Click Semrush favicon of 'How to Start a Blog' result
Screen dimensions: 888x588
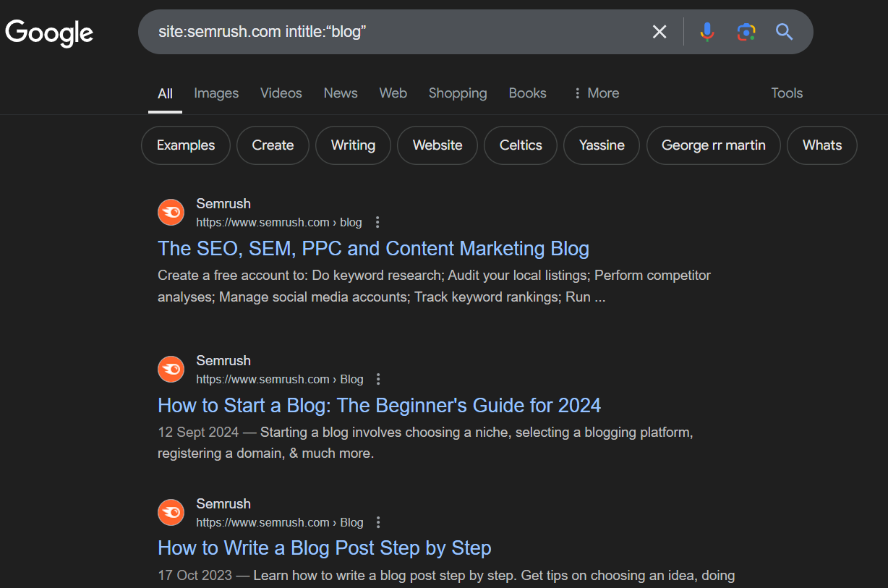(171, 370)
